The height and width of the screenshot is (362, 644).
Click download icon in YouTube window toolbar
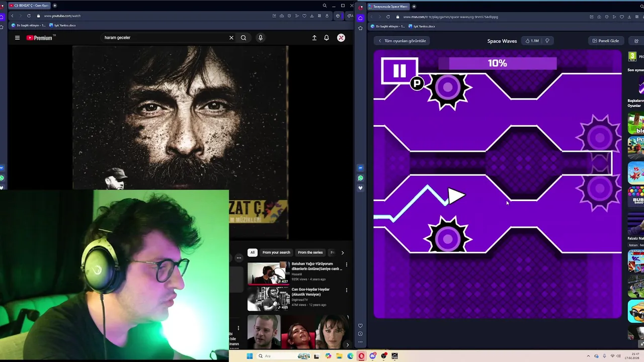pyautogui.click(x=312, y=16)
